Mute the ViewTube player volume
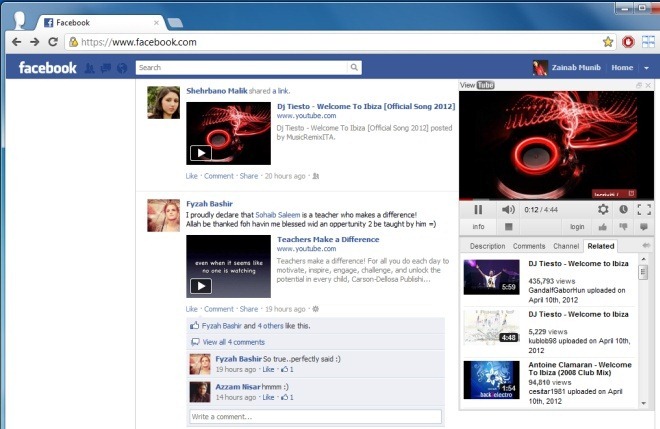Viewport: 660px width, 429px height. pyautogui.click(x=508, y=210)
